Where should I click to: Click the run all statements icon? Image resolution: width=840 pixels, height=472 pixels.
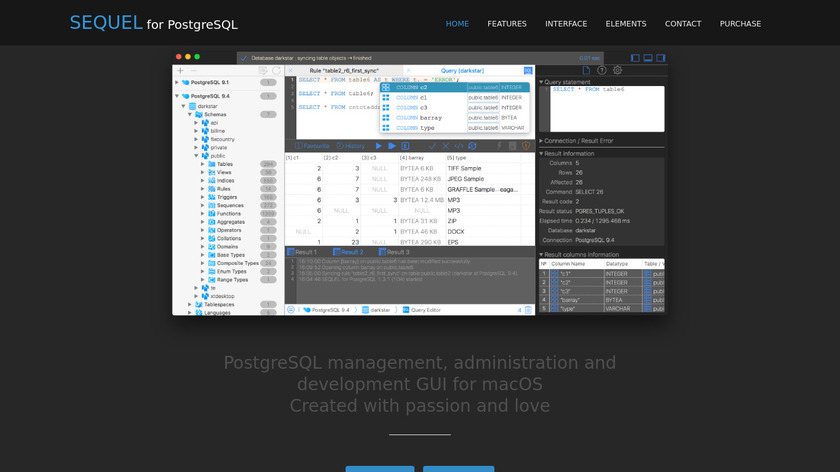click(392, 146)
